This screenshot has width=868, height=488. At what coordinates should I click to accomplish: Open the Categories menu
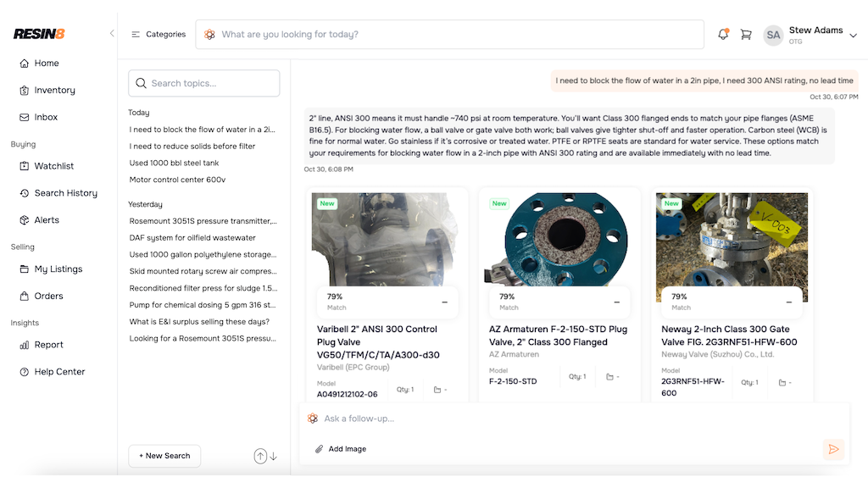point(158,35)
